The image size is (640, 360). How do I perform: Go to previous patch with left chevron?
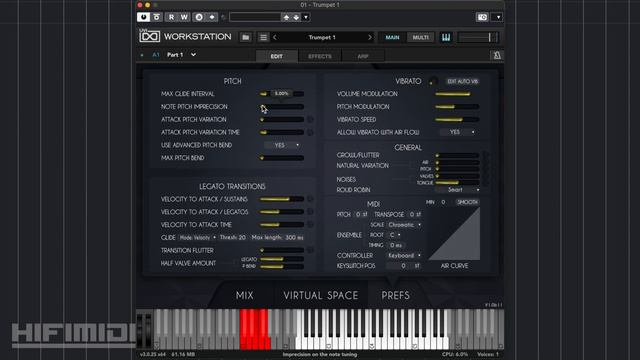pyautogui.click(x=275, y=37)
